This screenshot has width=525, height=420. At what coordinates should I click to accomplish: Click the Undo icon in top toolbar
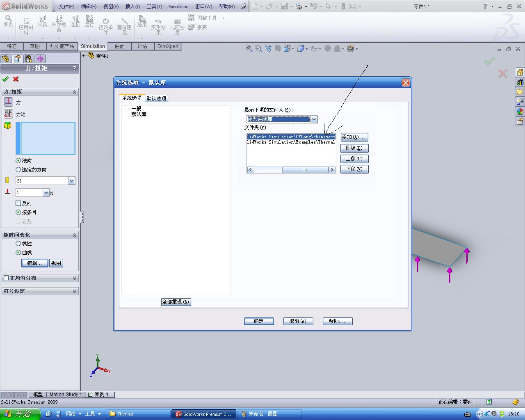pos(314,6)
